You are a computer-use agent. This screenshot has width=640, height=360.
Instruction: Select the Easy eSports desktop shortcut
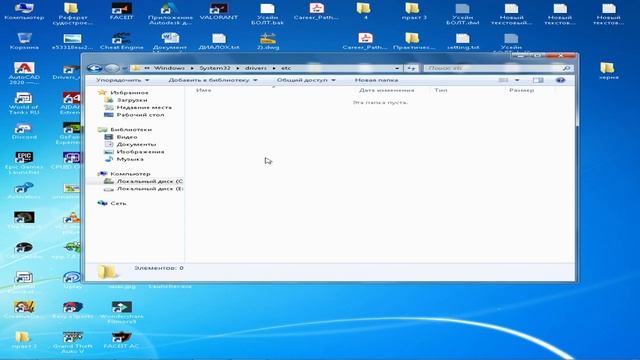point(73,310)
